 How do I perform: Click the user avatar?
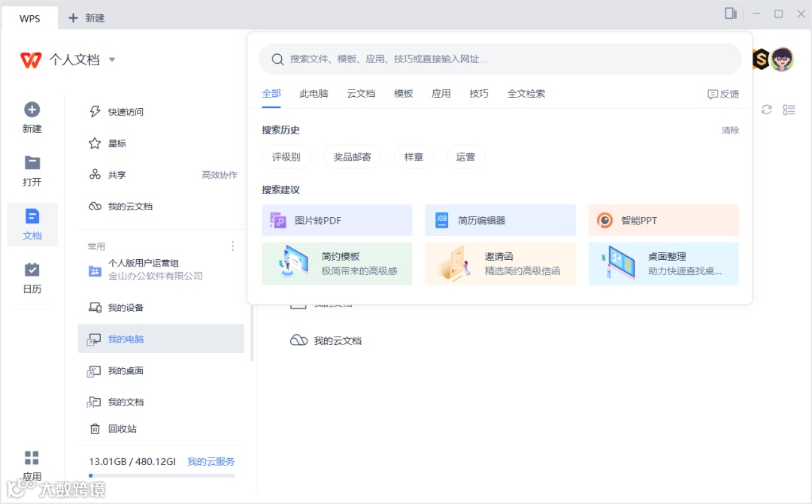(x=782, y=59)
